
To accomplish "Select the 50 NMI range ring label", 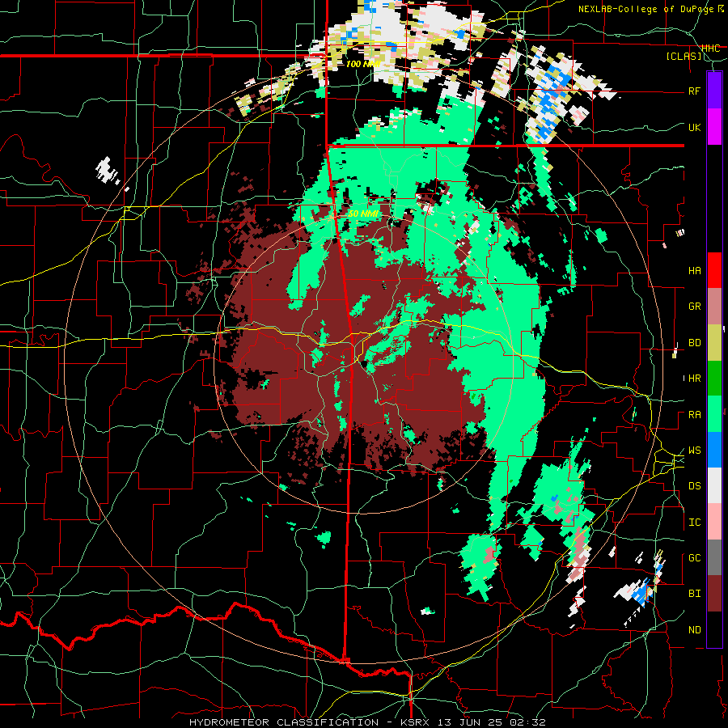I will (363, 214).
